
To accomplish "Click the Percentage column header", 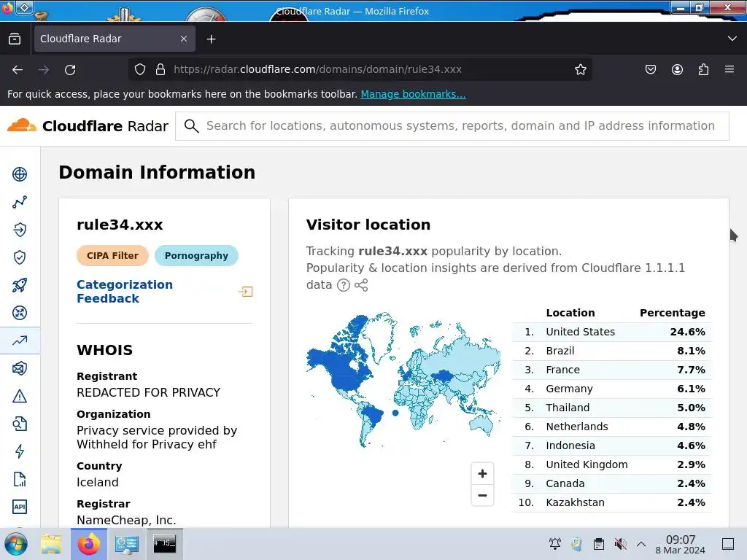I will click(672, 313).
